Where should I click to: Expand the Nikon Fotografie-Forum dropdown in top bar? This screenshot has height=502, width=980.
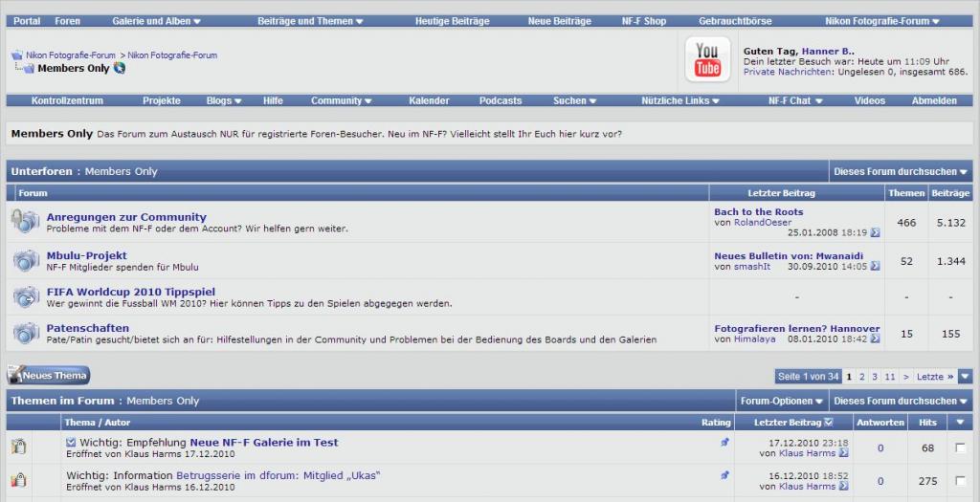pos(881,21)
